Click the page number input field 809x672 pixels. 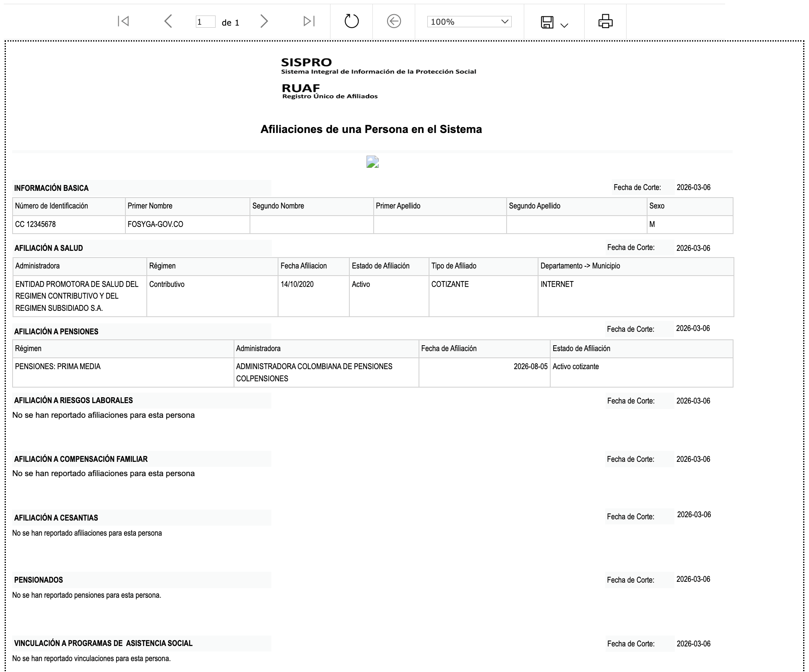pos(204,22)
